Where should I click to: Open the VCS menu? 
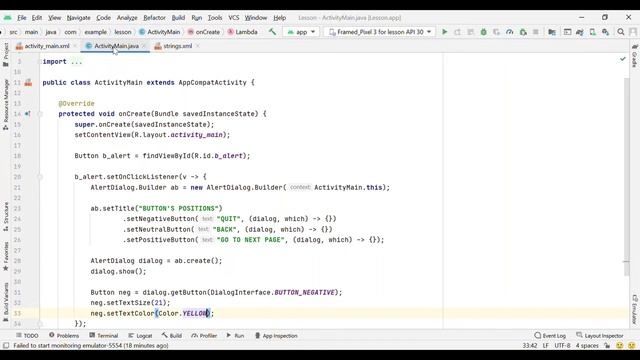(233, 18)
